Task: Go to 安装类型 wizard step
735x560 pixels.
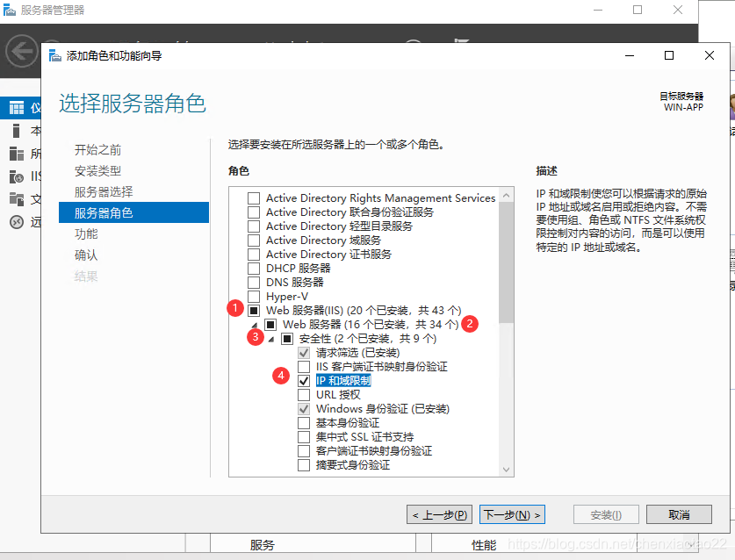Action: (97, 171)
